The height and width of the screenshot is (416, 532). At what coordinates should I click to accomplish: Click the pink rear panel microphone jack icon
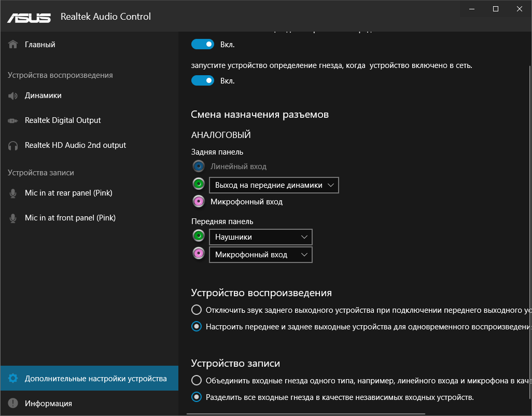click(198, 201)
